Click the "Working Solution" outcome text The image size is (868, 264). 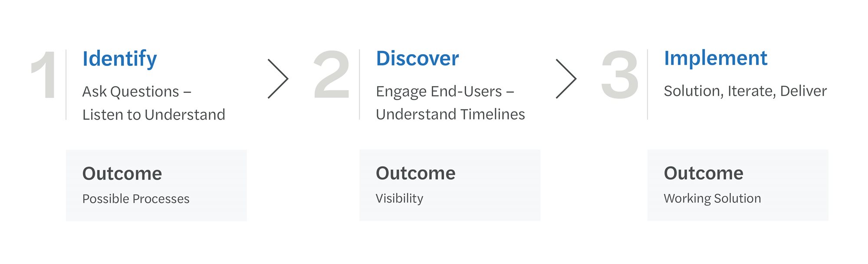tap(712, 198)
